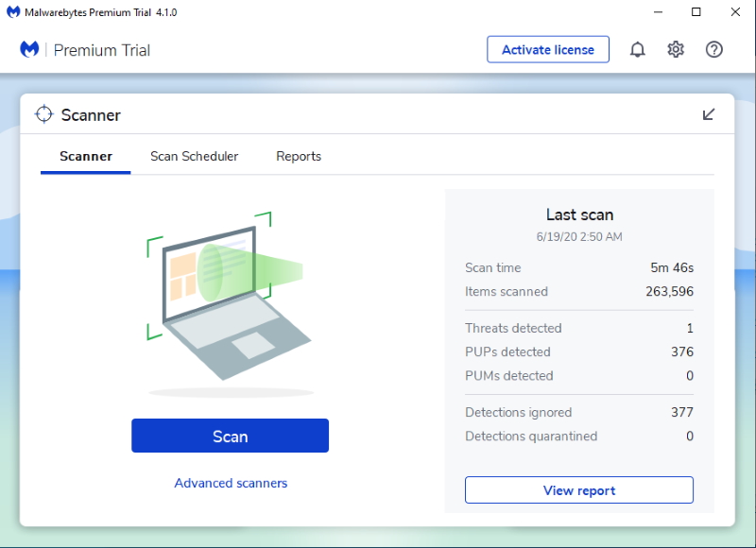Click the Malwarebytes logo beside Premium Trial
This screenshot has width=756, height=548.
(30, 50)
